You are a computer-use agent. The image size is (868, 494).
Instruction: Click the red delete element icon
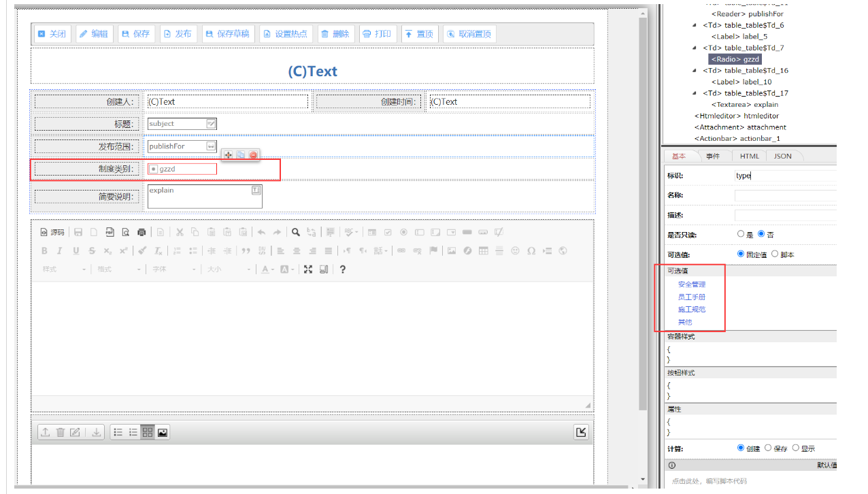pos(253,155)
